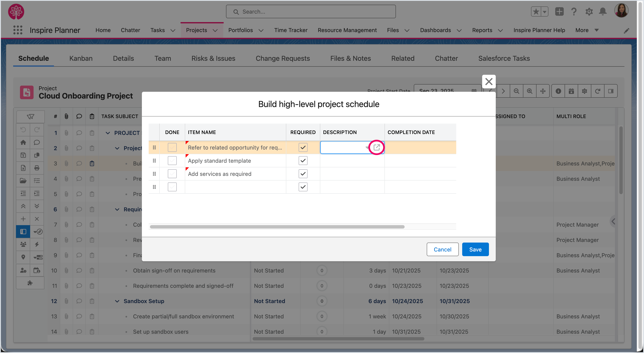The width and height of the screenshot is (644, 353).
Task: Collapse the Sandbox Setup group
Action: pyautogui.click(x=117, y=301)
